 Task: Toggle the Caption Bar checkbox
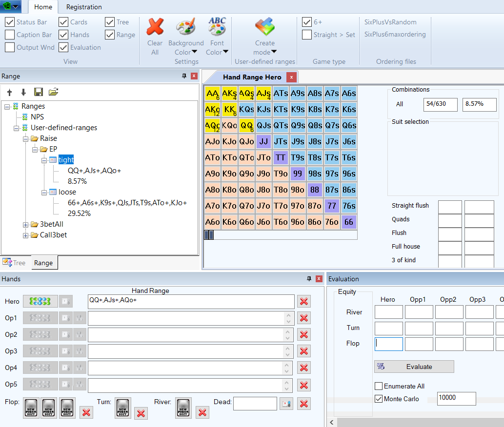pyautogui.click(x=10, y=35)
